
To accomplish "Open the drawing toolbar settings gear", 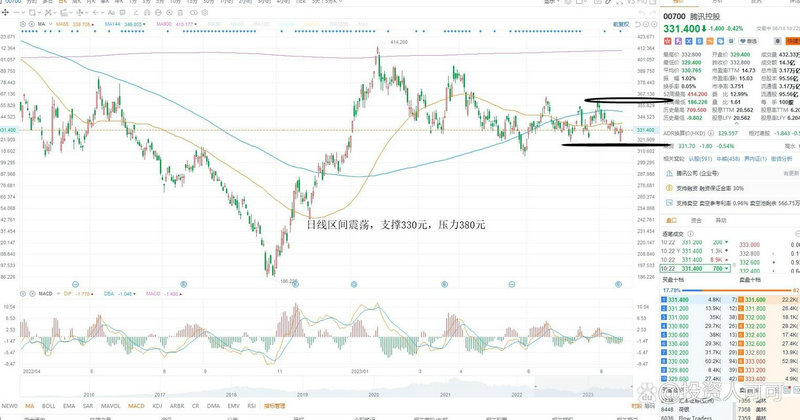I will tap(205, 12).
